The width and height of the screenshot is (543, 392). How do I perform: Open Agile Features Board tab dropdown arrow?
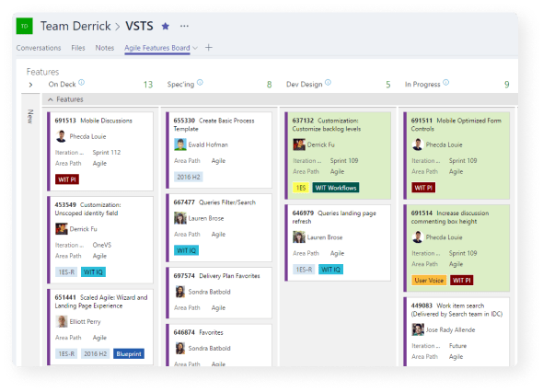coord(195,48)
